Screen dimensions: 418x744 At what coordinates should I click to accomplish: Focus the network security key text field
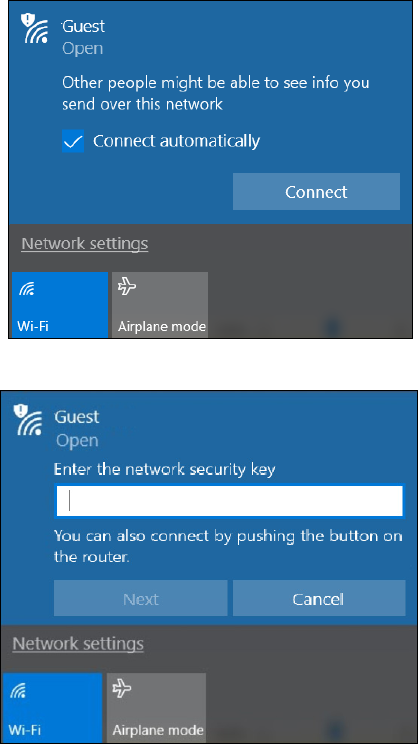229,501
